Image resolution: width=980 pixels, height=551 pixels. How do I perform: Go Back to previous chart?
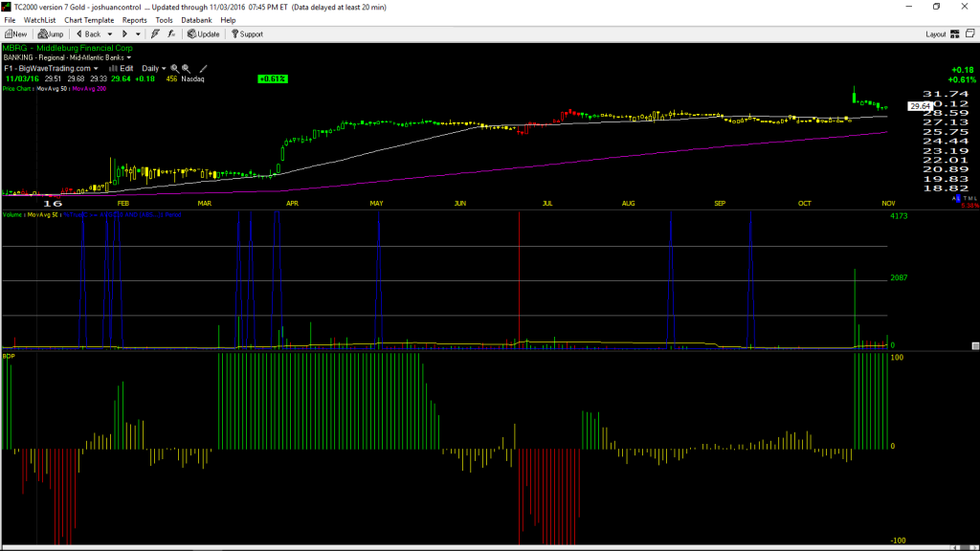(x=88, y=34)
